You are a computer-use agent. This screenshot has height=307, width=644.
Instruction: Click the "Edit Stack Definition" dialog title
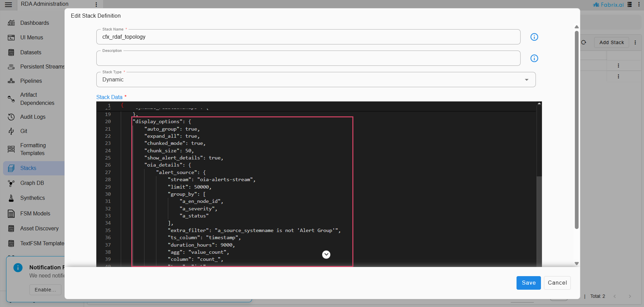click(96, 16)
